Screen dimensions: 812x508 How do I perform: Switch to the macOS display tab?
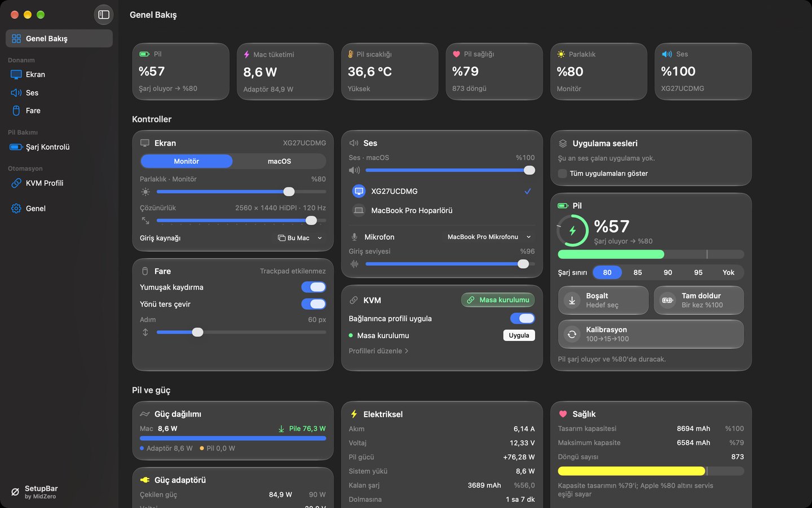[279, 161]
